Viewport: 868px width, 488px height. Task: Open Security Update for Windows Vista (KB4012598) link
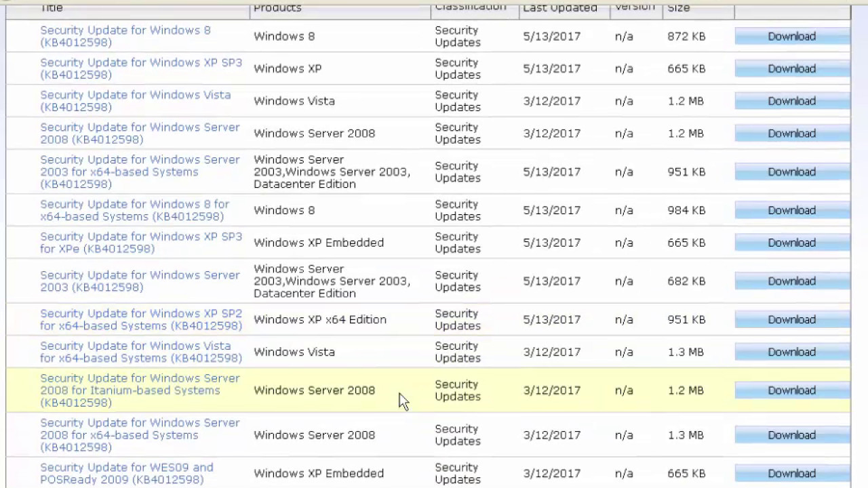136,101
